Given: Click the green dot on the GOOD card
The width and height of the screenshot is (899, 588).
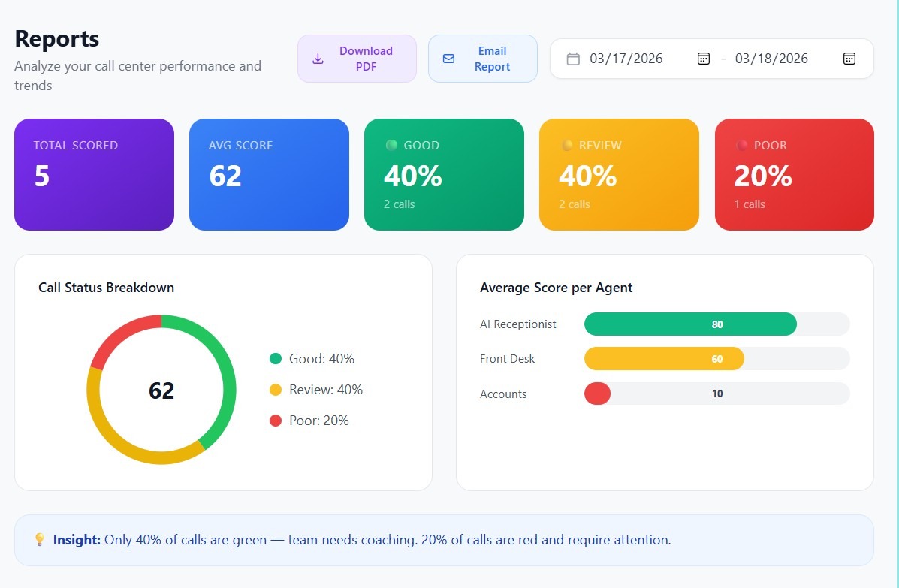Looking at the screenshot, I should 394,145.
